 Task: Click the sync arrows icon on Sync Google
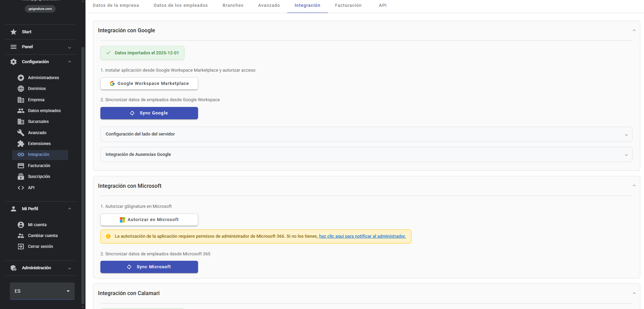[x=132, y=113]
